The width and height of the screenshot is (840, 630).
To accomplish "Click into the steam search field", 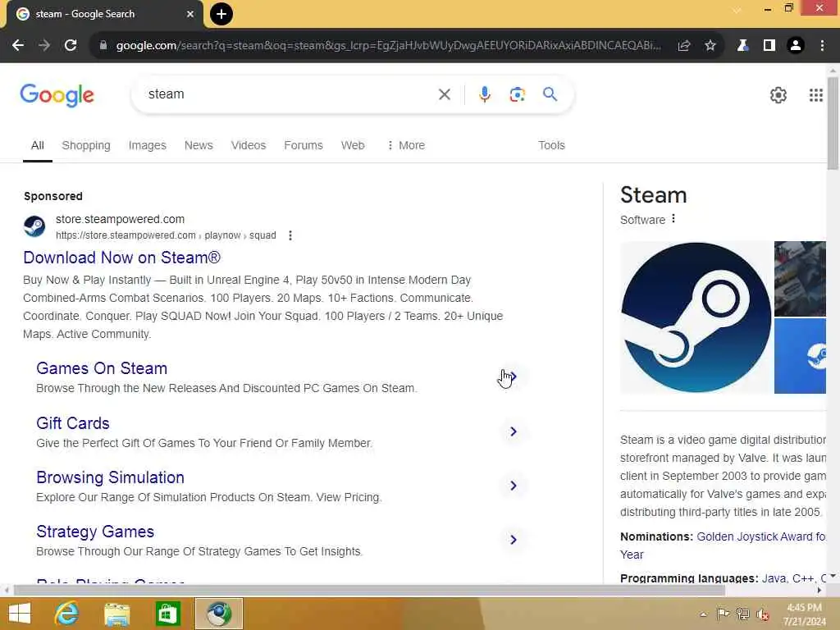I will click(x=290, y=94).
